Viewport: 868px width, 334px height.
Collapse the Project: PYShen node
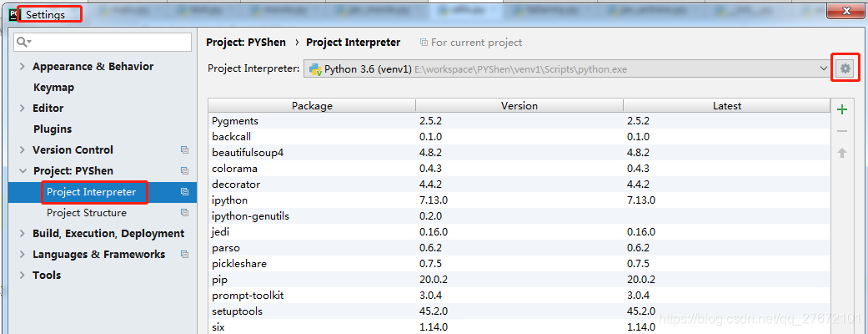[x=23, y=171]
